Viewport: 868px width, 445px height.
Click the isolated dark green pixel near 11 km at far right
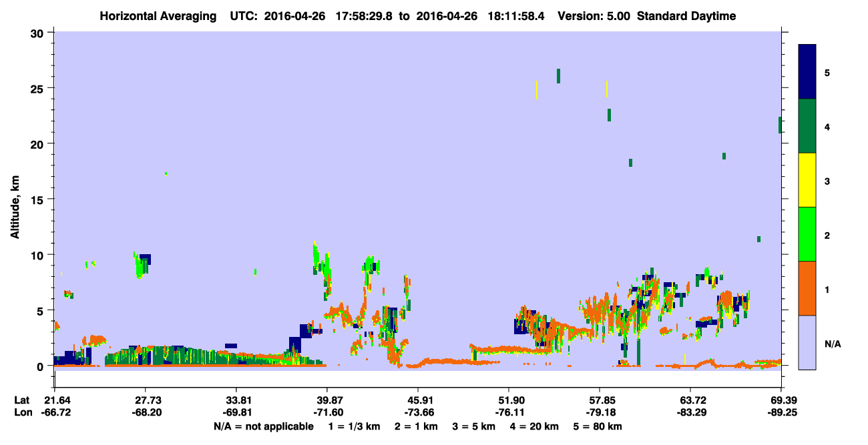coord(758,239)
